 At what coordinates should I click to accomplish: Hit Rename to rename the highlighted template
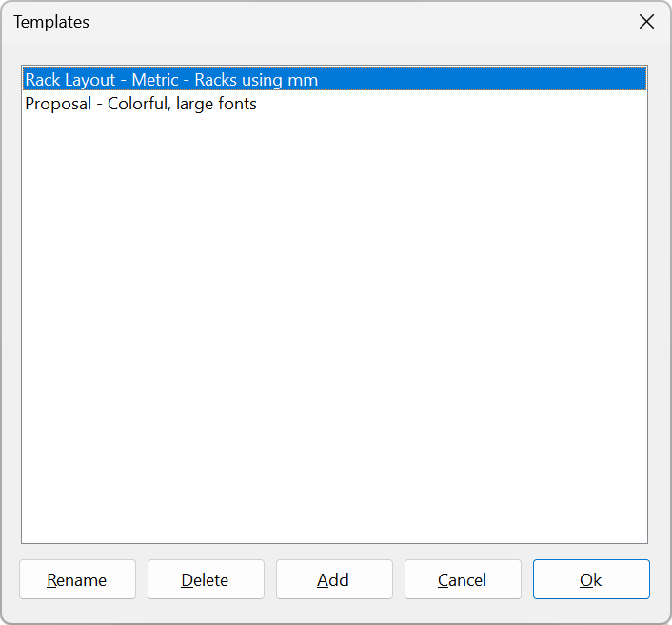pos(77,579)
